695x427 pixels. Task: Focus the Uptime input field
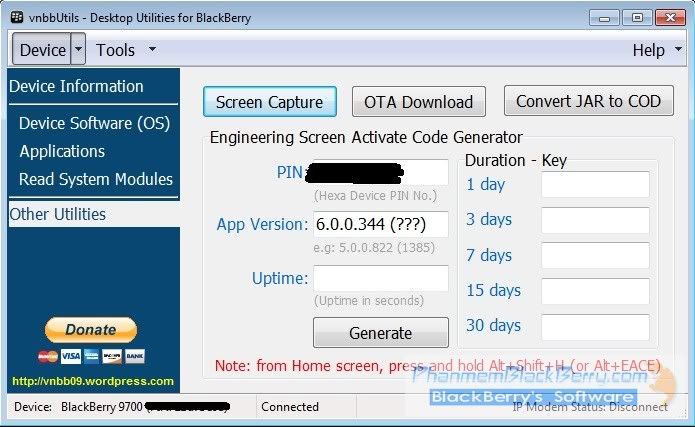[381, 278]
